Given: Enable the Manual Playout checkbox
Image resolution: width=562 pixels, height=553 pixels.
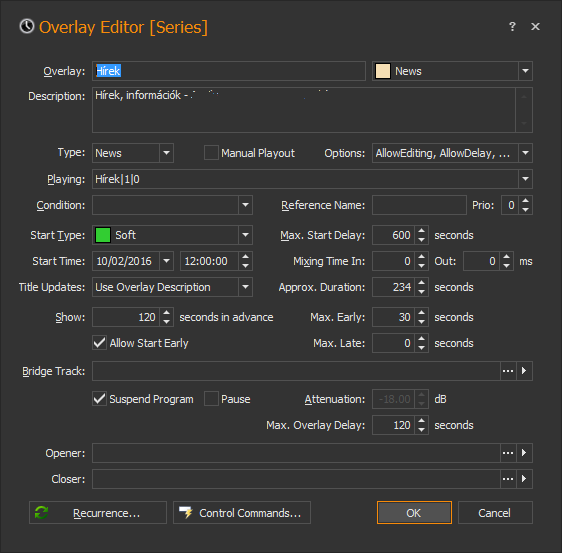Looking at the screenshot, I should 211,153.
